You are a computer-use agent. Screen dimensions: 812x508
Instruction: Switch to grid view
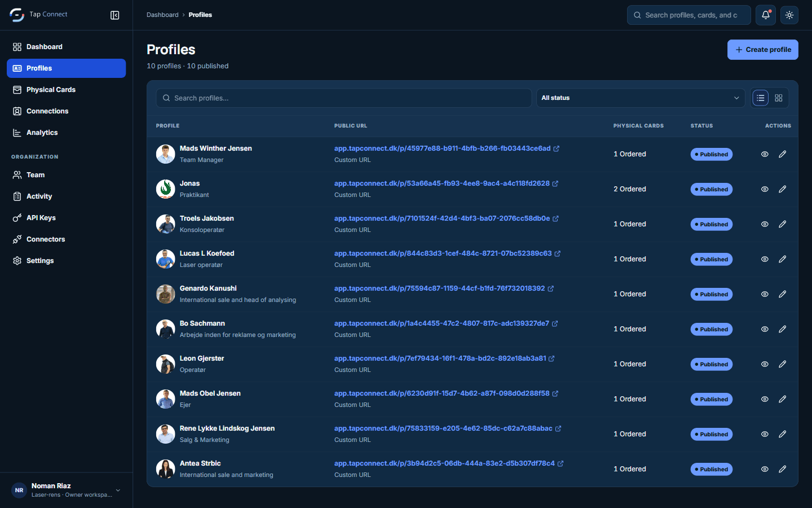tap(779, 98)
